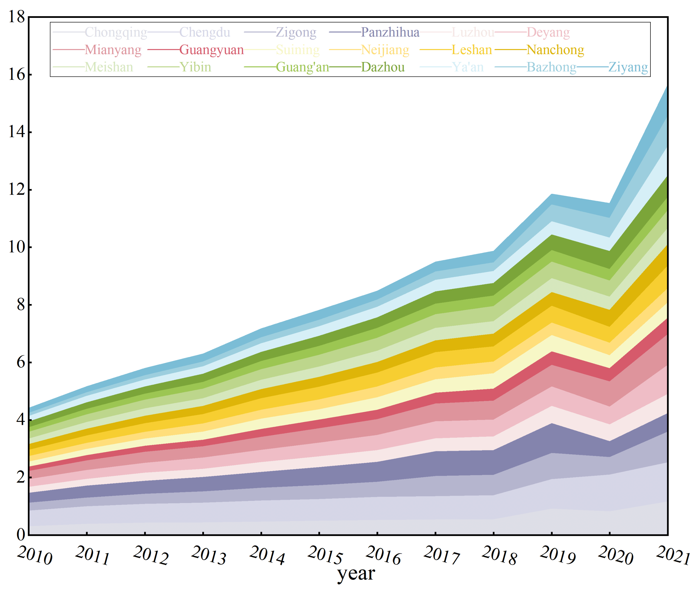
Task: Click the Nanchong legend label
Action: pyautogui.click(x=555, y=50)
